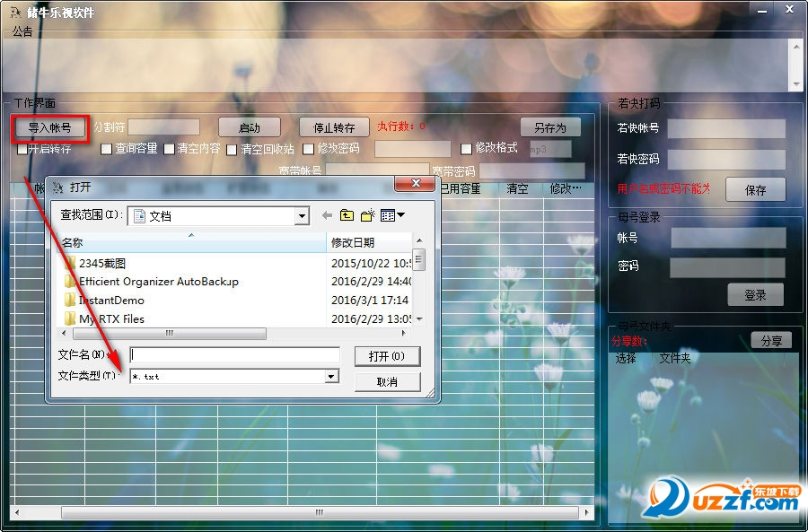Viewport: 808px width, 532px height.
Task: Click the main table horizontal scrollbar thumb
Action: [319, 512]
